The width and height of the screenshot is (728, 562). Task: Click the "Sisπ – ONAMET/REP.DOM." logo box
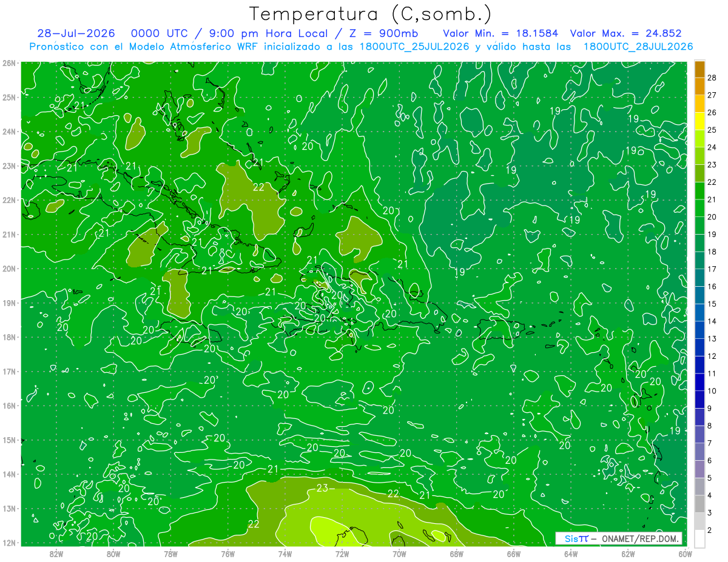pyautogui.click(x=619, y=538)
